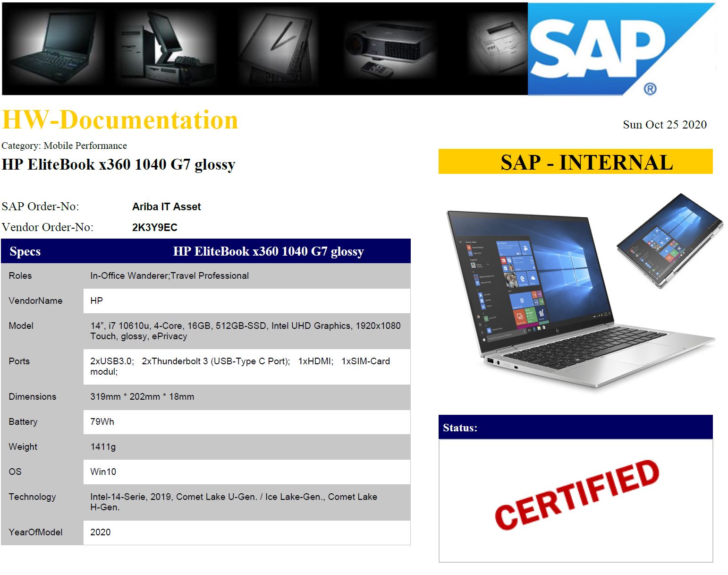
Task: Click the Status: panel header
Action: coord(576,428)
